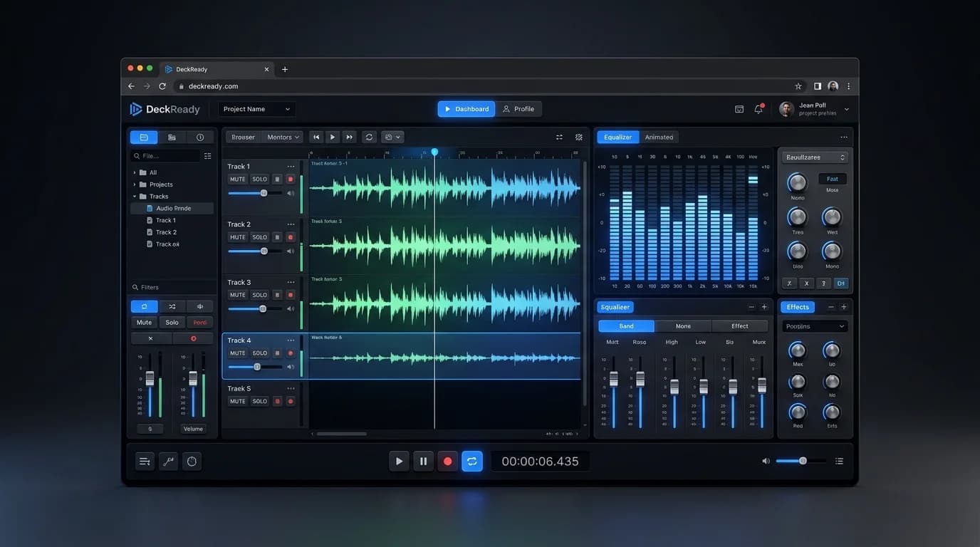Click the waveform/automation icon near the transport bar
Image resolution: width=980 pixels, height=547 pixels.
click(x=168, y=461)
